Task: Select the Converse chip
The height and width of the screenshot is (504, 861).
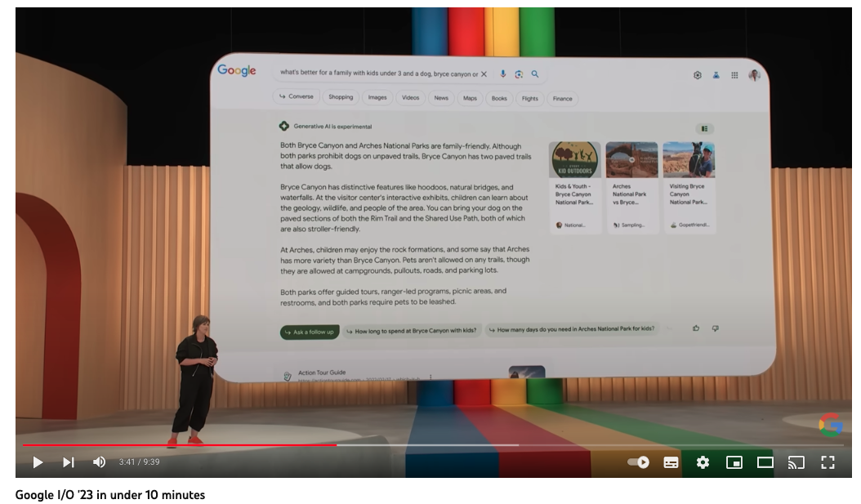Action: [x=296, y=96]
